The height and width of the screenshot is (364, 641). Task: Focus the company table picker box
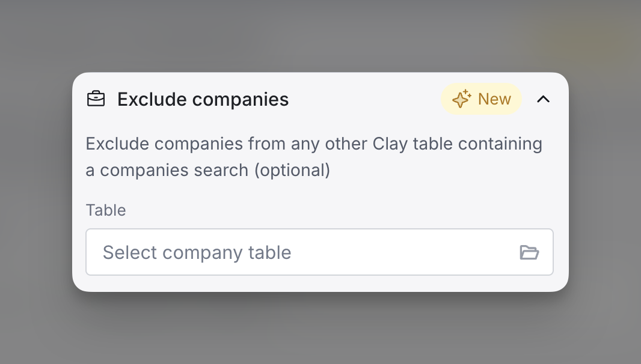pyautogui.click(x=319, y=252)
